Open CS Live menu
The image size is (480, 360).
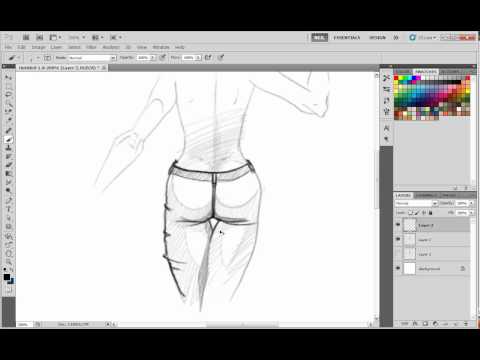pyautogui.click(x=423, y=38)
